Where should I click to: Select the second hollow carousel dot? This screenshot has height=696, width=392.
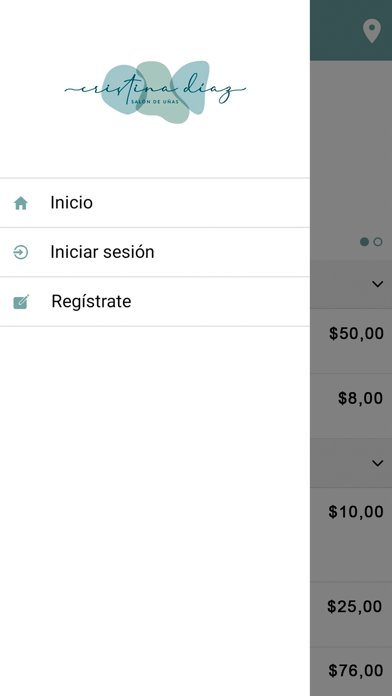coord(378,242)
